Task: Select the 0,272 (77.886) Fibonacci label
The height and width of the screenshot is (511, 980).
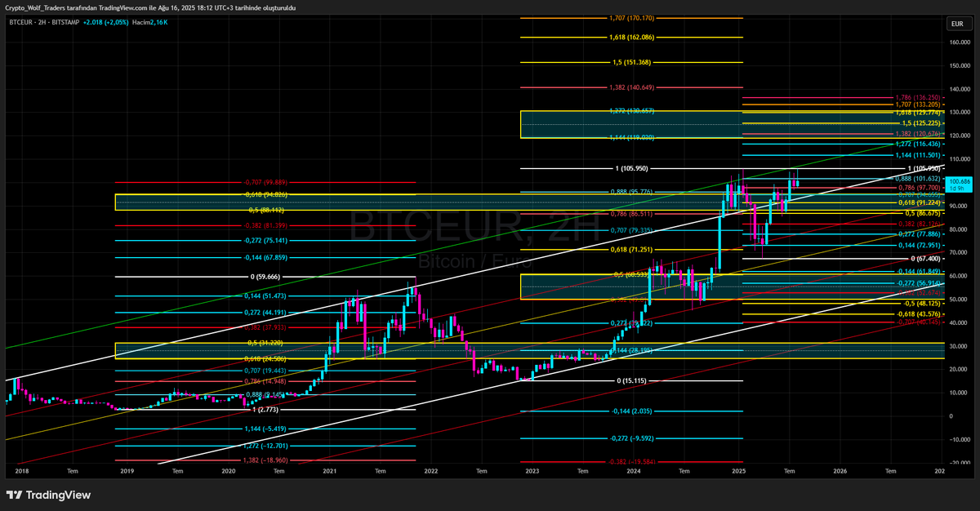Action: [920, 234]
